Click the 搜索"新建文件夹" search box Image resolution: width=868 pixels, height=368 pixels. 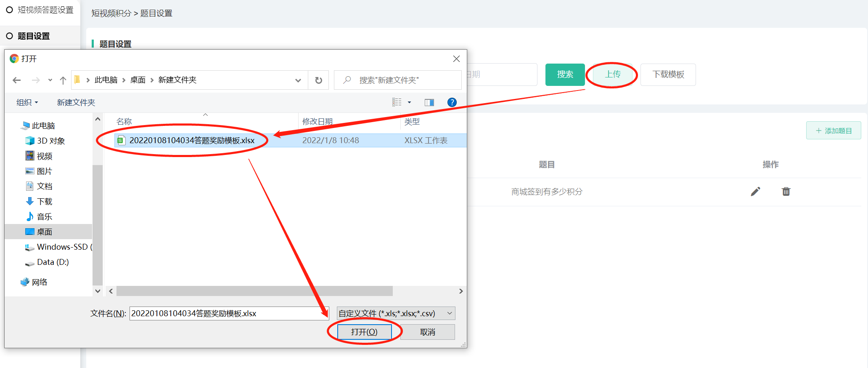(397, 80)
